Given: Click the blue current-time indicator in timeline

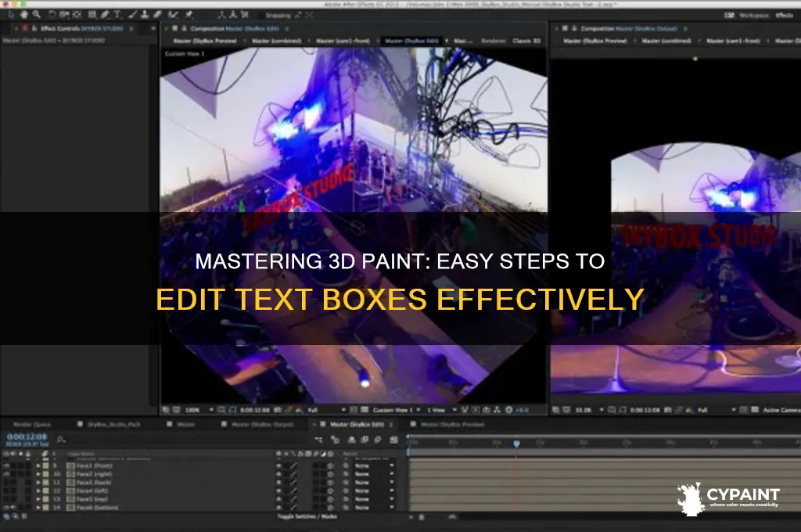Looking at the screenshot, I should 516,444.
